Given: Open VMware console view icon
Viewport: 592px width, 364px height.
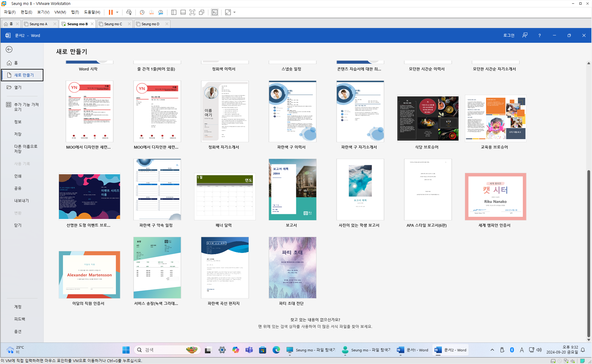Looking at the screenshot, I should pyautogui.click(x=215, y=12).
